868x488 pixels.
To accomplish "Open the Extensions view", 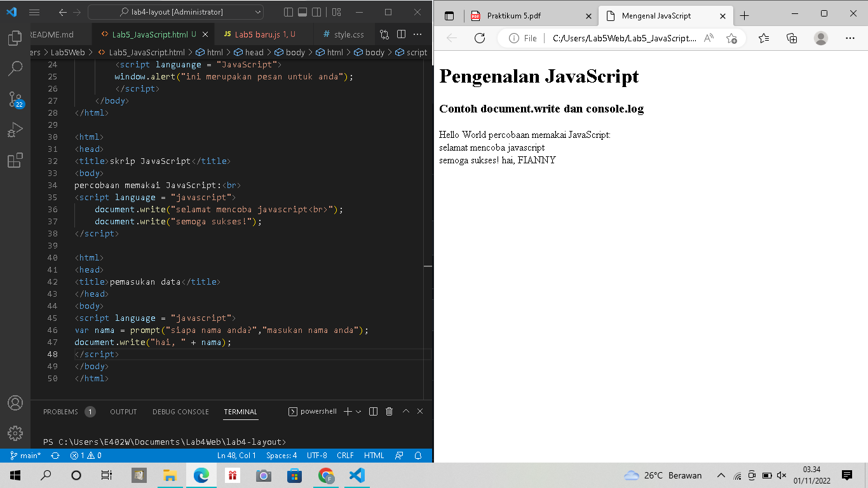I will tap(15, 160).
